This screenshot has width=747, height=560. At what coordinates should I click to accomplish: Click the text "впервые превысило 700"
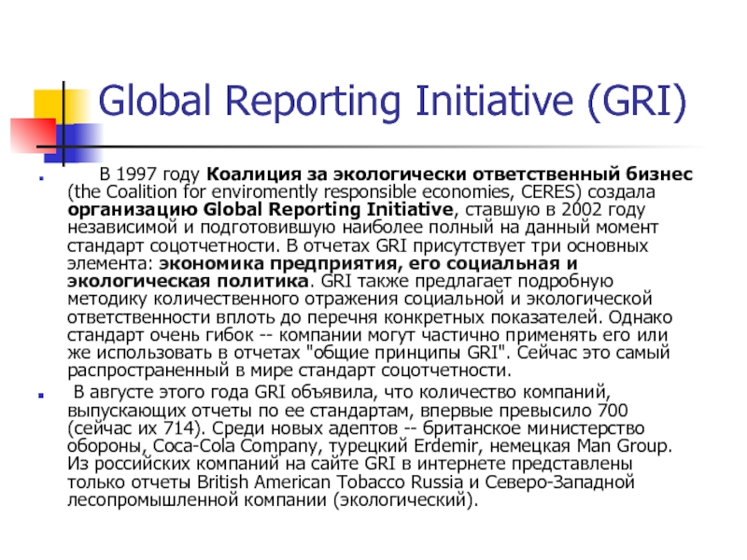coord(524,411)
